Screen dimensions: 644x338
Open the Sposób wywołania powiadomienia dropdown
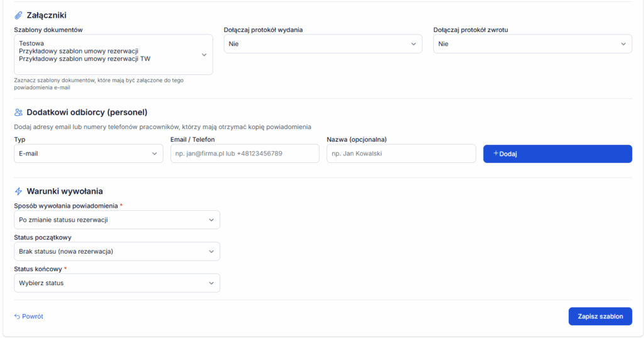(x=116, y=220)
